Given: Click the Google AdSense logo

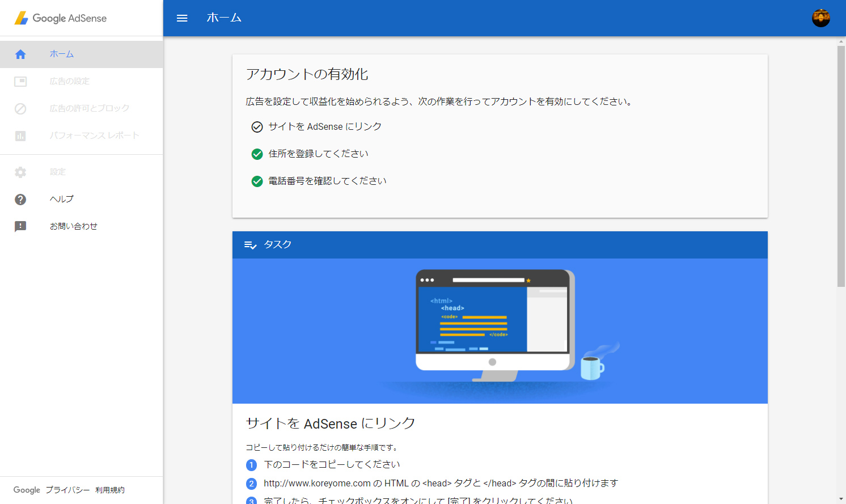Looking at the screenshot, I should click(x=61, y=18).
